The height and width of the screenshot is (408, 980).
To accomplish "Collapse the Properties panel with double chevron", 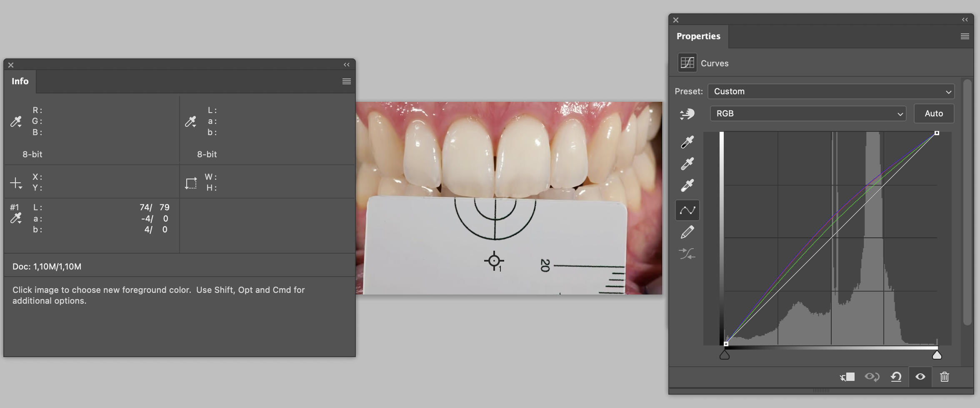I will (965, 20).
